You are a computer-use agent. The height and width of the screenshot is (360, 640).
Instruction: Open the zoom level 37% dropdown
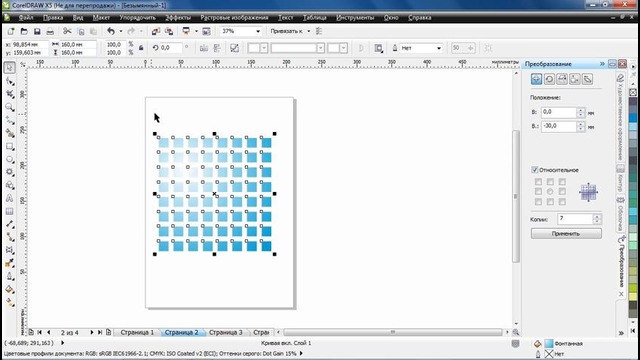click(x=258, y=31)
